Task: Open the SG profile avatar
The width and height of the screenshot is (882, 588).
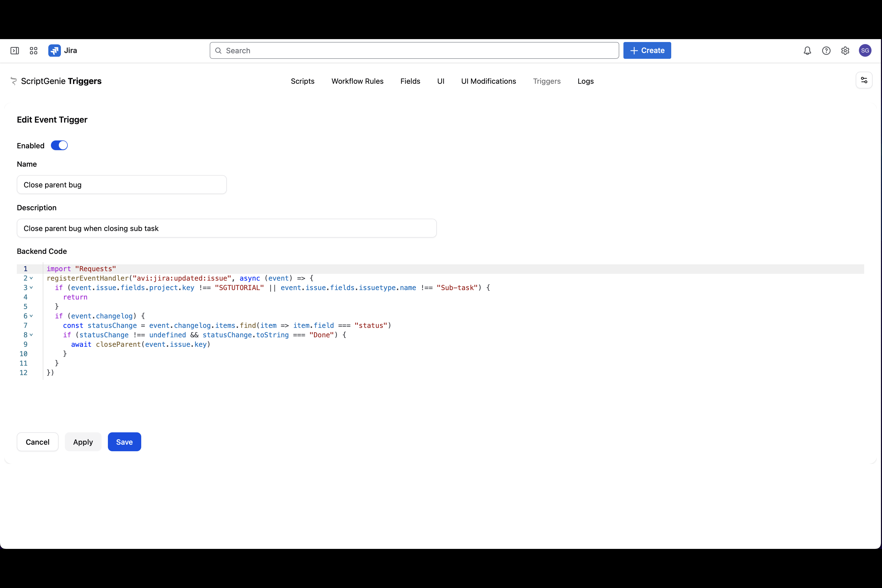Action: tap(865, 51)
